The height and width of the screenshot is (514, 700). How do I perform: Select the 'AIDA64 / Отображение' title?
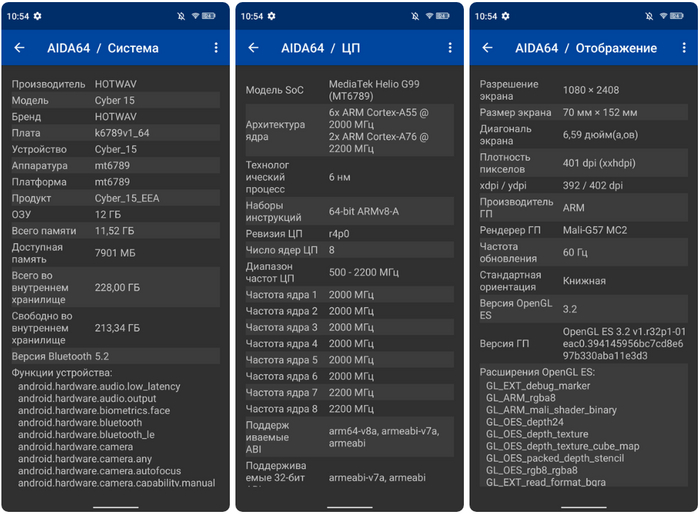pyautogui.click(x=586, y=48)
